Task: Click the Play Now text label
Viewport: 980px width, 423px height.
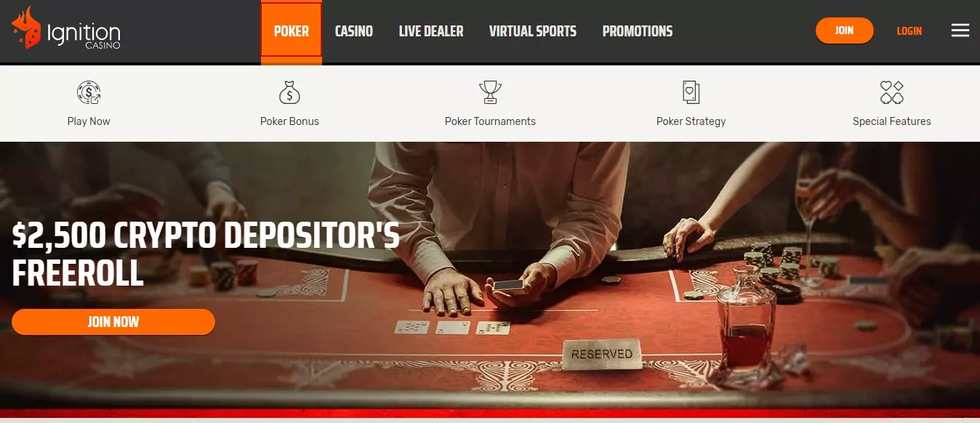Action: pos(89,121)
